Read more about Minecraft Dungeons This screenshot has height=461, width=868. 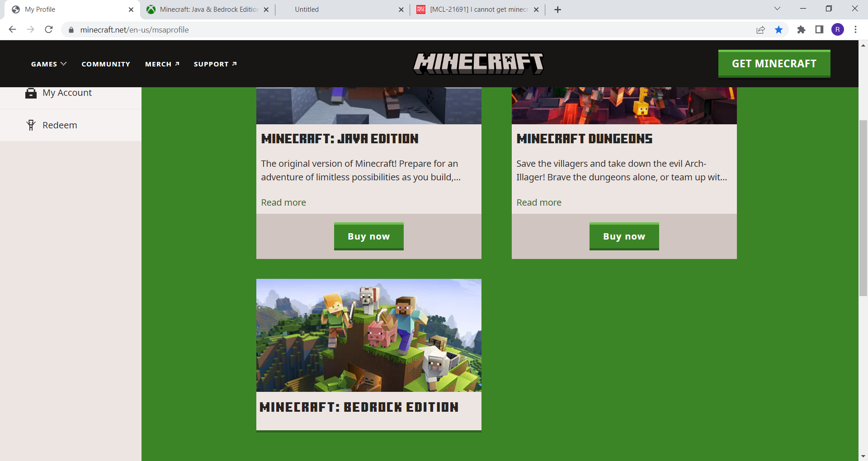[539, 202]
